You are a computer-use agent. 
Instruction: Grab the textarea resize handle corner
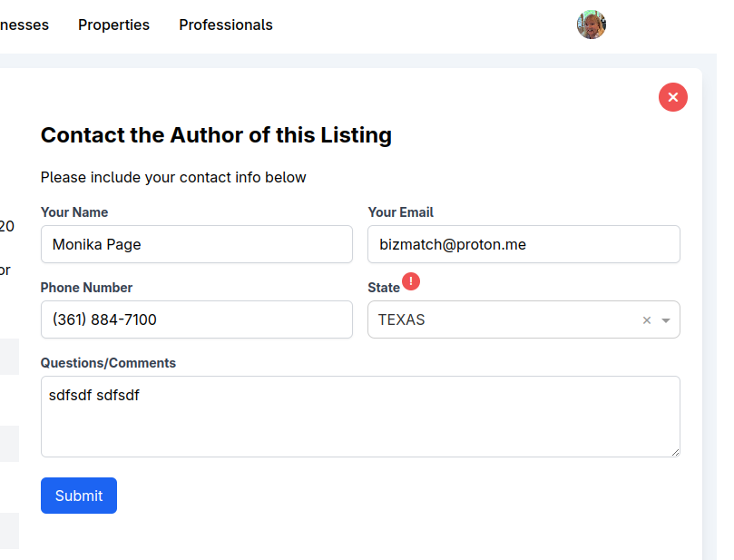[x=675, y=452]
